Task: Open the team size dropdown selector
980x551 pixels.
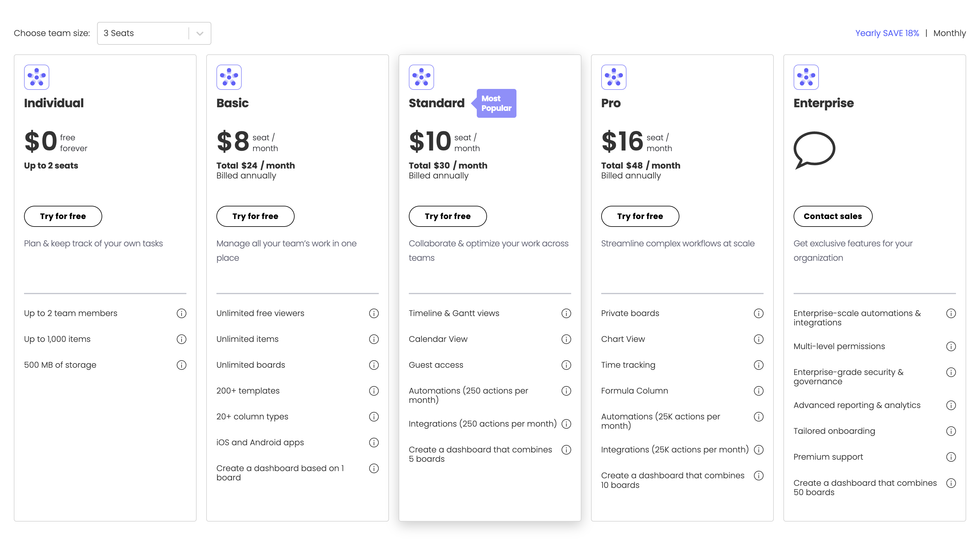Action: click(153, 32)
